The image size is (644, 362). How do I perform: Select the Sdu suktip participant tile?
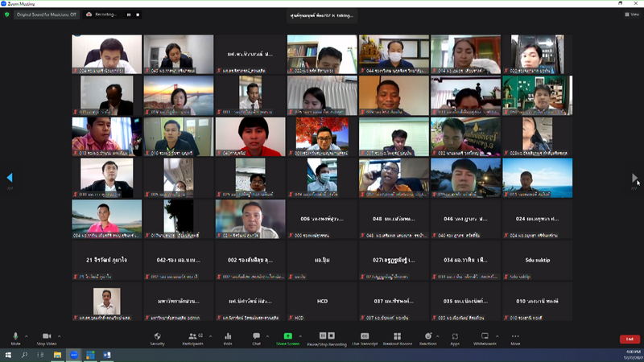point(537,260)
